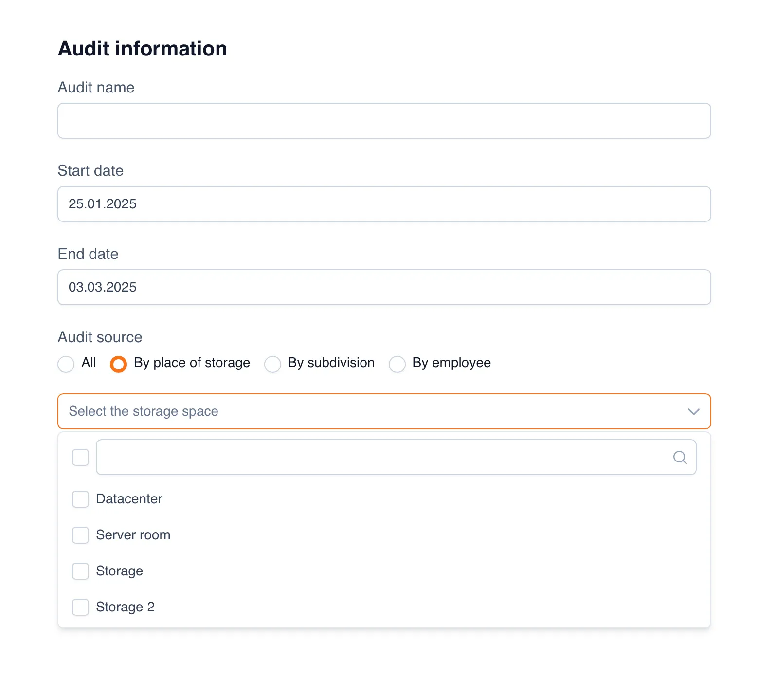Viewport: 758px width, 700px height.
Task: Click the Select the storage space combo box
Action: (x=370, y=412)
